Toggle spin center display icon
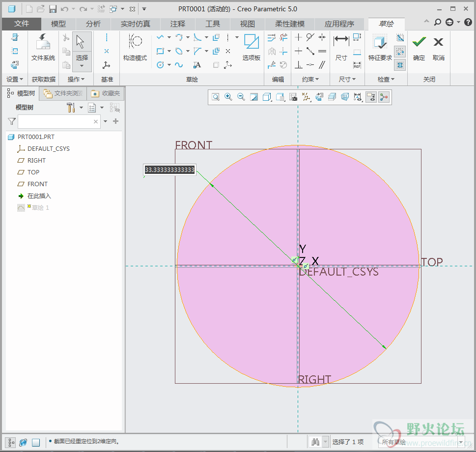 (384, 97)
